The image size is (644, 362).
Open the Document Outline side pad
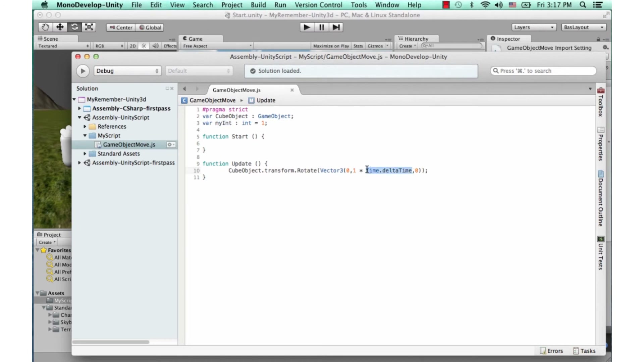(x=601, y=198)
